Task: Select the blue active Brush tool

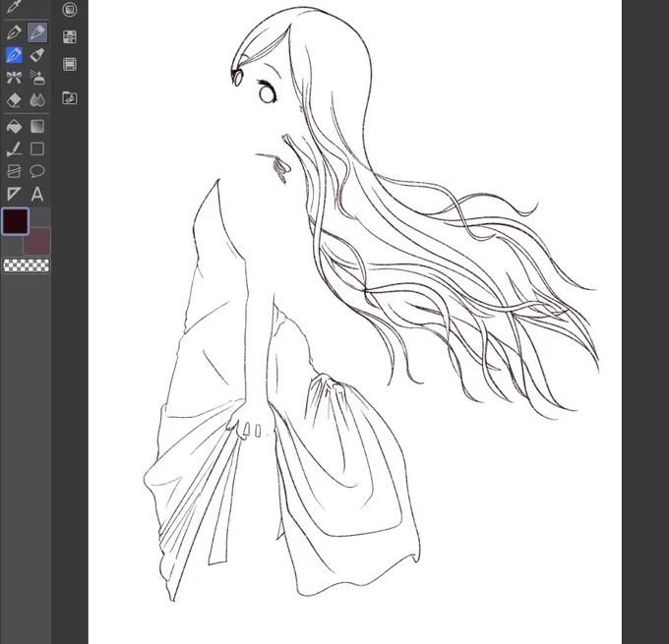Action: click(x=14, y=55)
